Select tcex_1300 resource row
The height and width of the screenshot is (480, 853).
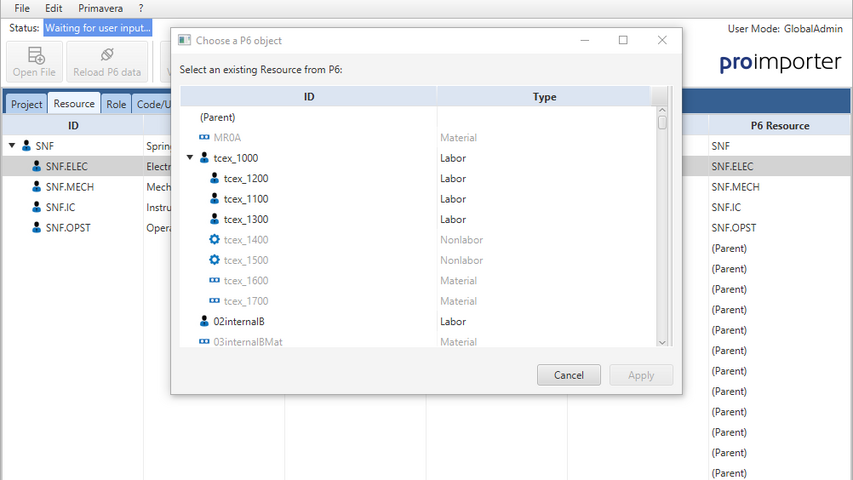[245, 220]
